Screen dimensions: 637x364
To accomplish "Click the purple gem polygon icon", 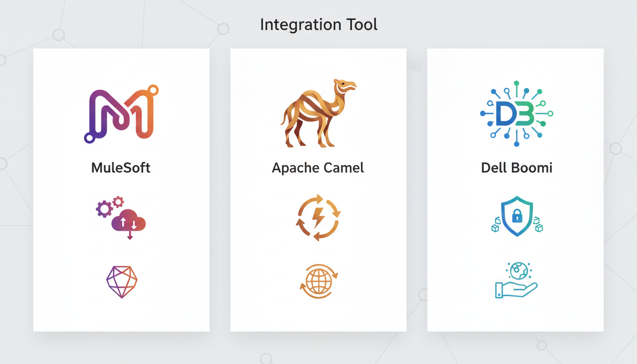I will 121,282.
